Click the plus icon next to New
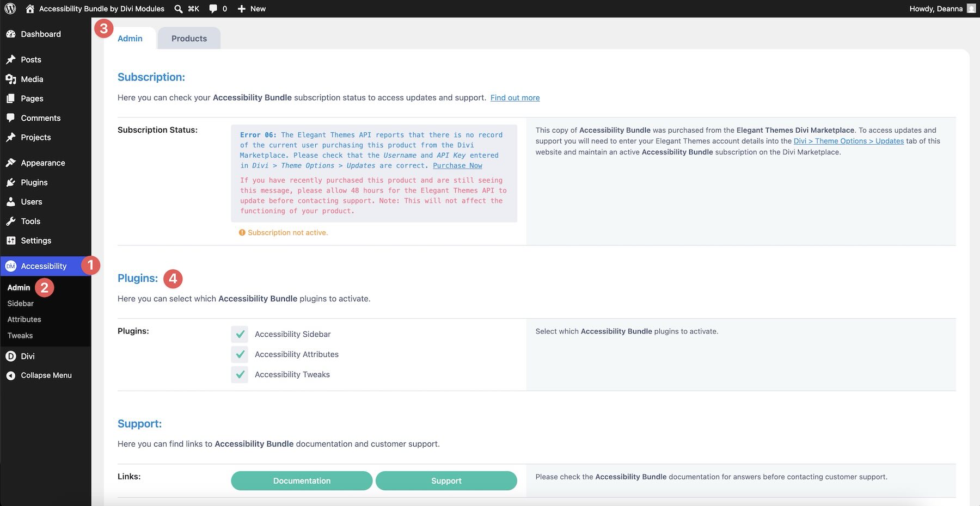The height and width of the screenshot is (506, 980). pyautogui.click(x=242, y=9)
